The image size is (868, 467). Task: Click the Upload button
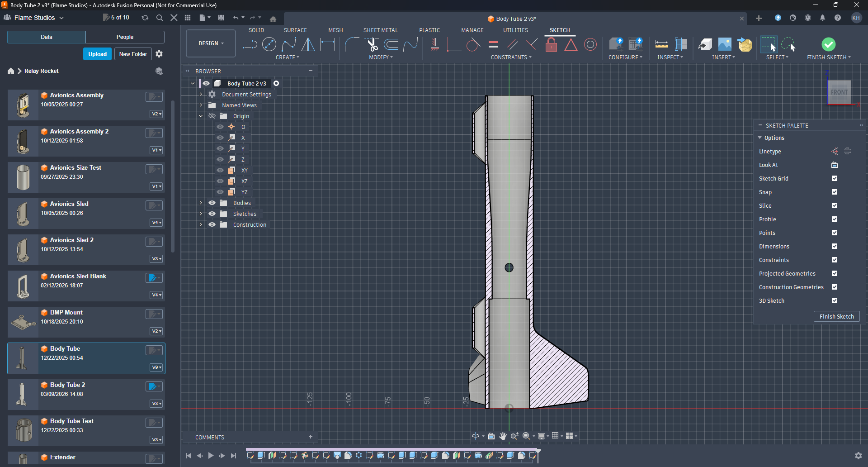97,54
